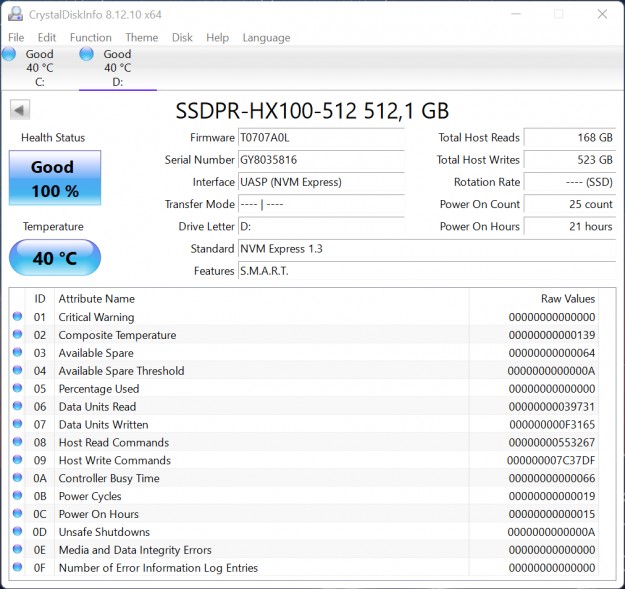The height and width of the screenshot is (589, 625).
Task: Click the Raw Values column header
Action: pos(567,298)
